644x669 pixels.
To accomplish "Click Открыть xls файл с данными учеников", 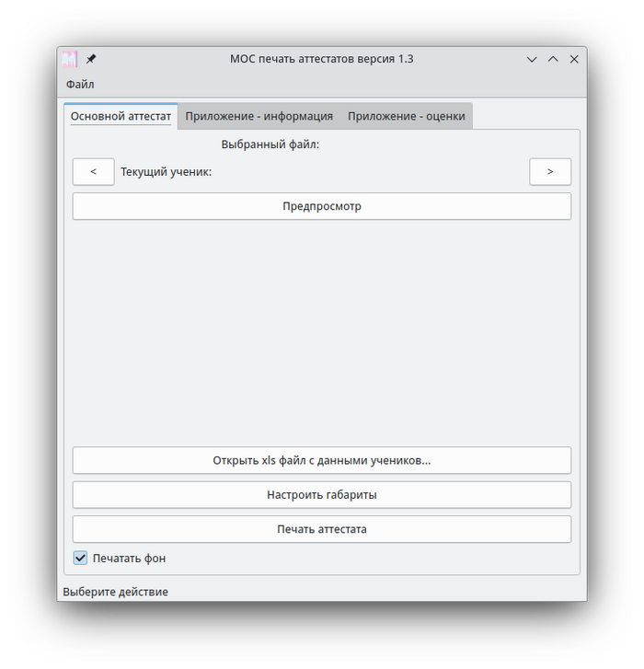I will tap(322, 460).
